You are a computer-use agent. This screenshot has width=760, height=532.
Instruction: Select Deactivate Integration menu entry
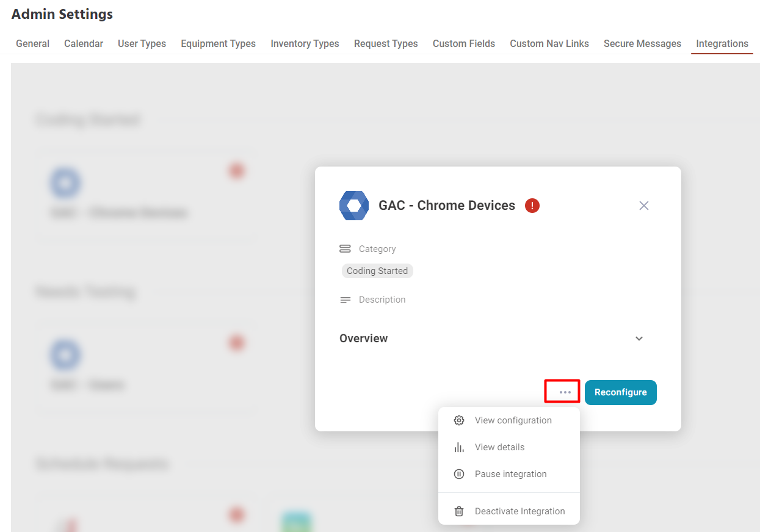[509, 511]
